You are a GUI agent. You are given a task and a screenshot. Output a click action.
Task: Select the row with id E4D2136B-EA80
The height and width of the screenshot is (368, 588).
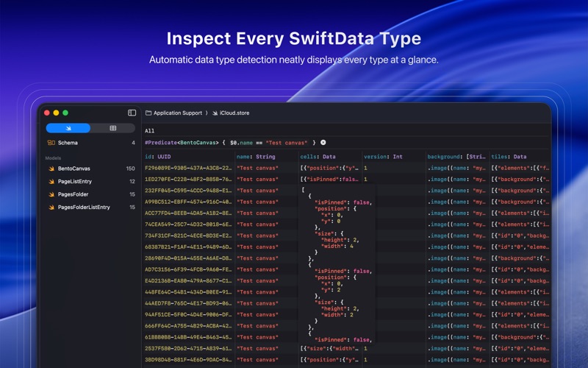click(x=345, y=280)
